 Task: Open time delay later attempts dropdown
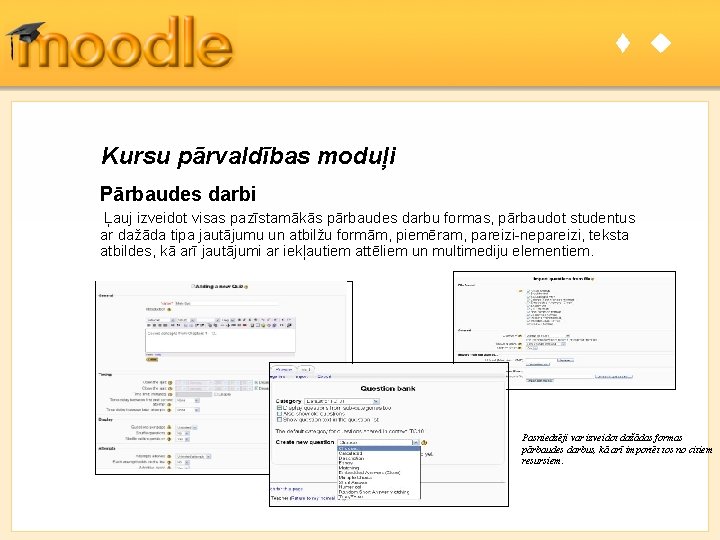pos(187,410)
